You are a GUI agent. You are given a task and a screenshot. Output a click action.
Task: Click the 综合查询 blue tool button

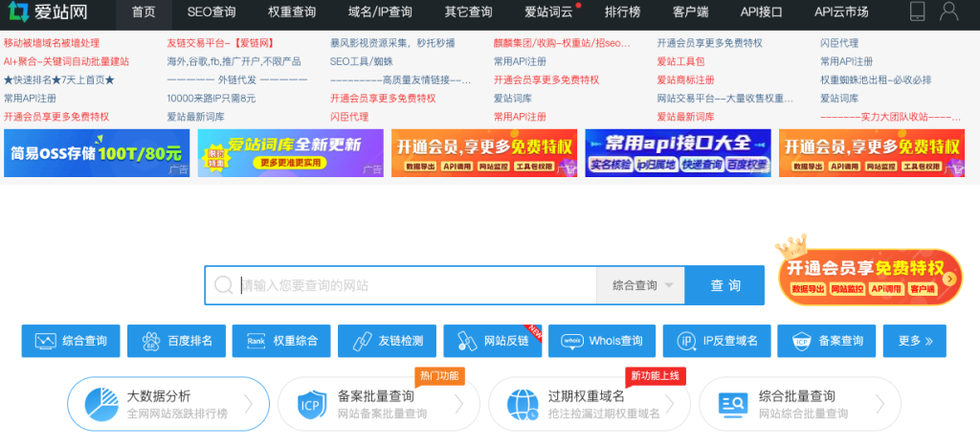tap(71, 341)
